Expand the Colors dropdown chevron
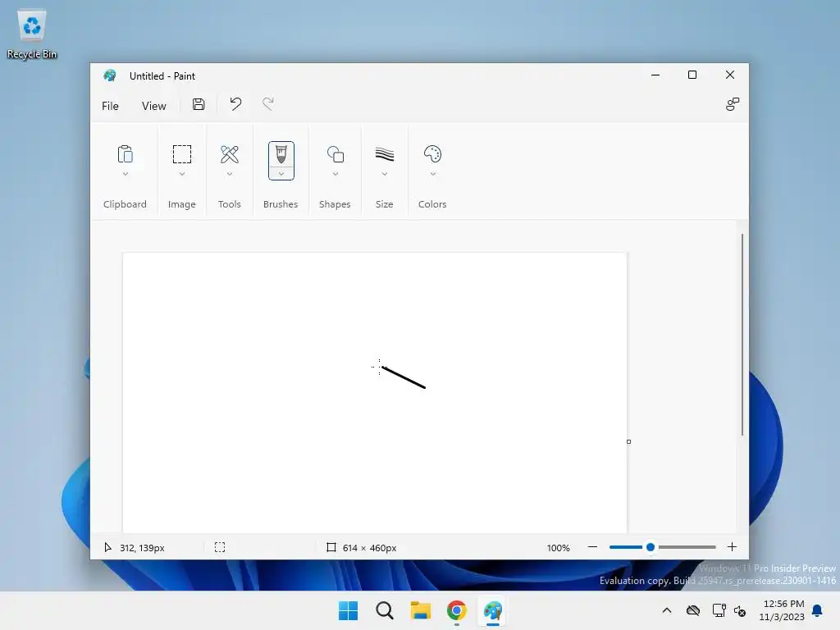 432,174
